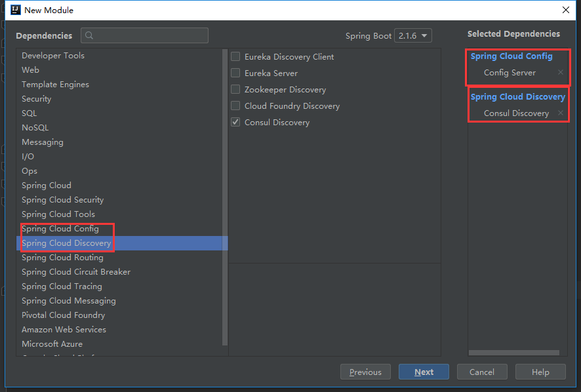This screenshot has width=581, height=392.
Task: Select the Web category
Action: coord(119,69)
